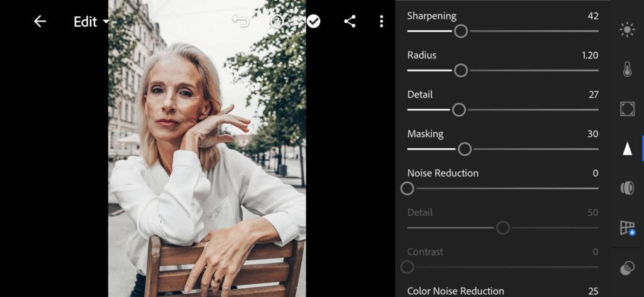This screenshot has width=644, height=297.
Task: Undo the last edit
Action: [241, 21]
